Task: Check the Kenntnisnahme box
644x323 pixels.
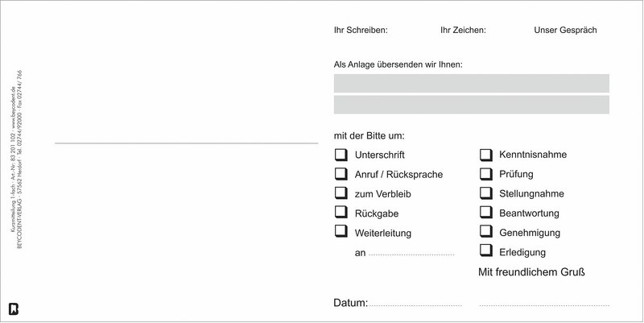Action: tap(485, 155)
